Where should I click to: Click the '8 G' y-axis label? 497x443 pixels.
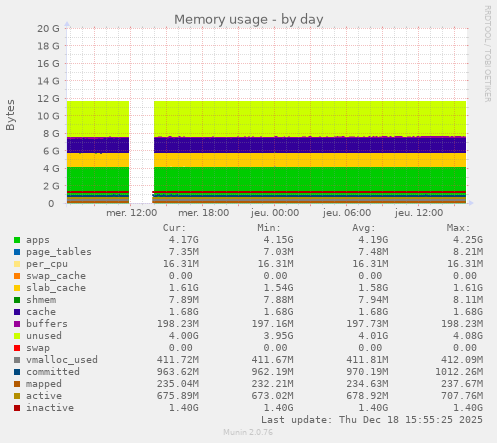[52, 133]
